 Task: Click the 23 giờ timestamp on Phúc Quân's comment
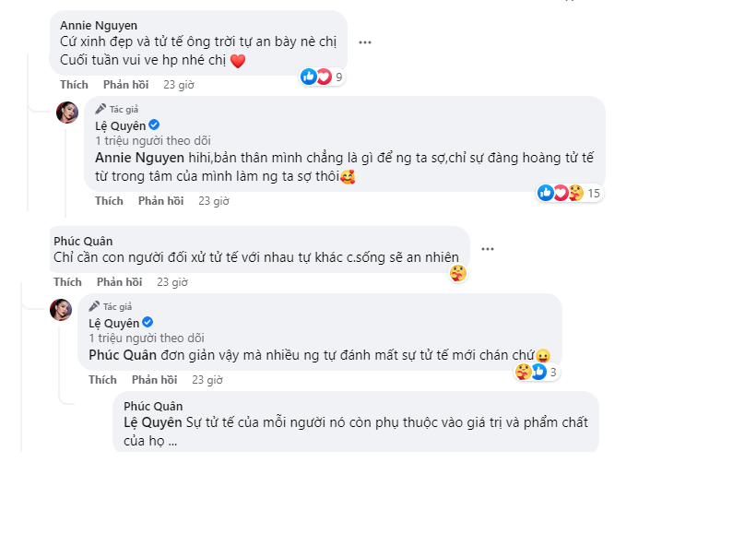tap(173, 282)
